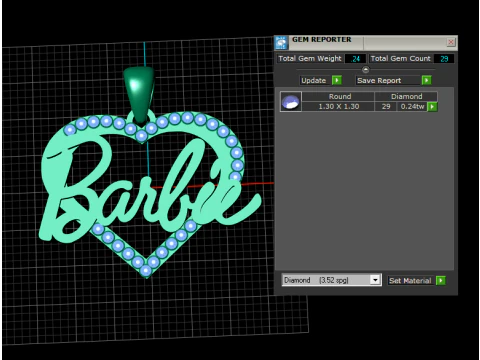Image resolution: width=480 pixels, height=360 pixels.
Task: Click the Update button label
Action: (314, 80)
